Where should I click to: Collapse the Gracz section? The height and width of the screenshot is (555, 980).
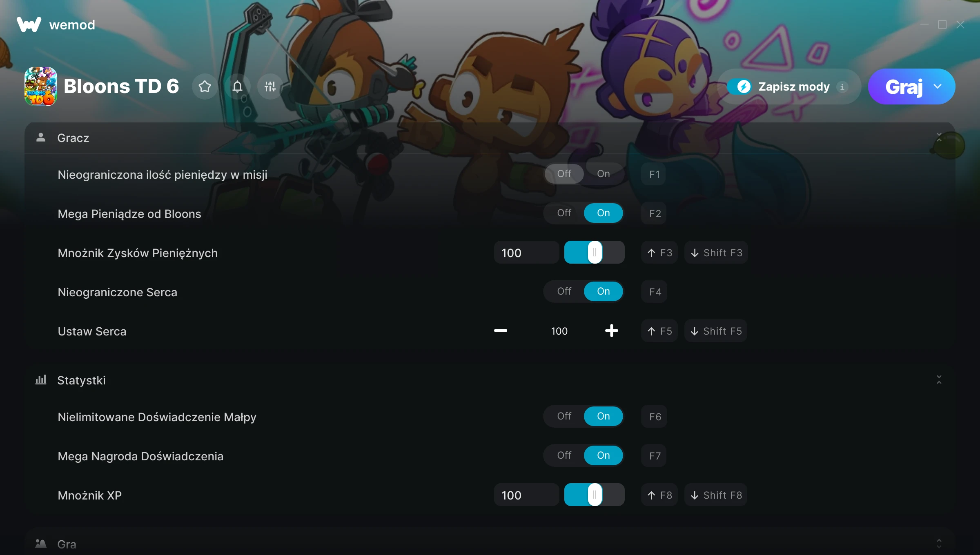pos(939,138)
